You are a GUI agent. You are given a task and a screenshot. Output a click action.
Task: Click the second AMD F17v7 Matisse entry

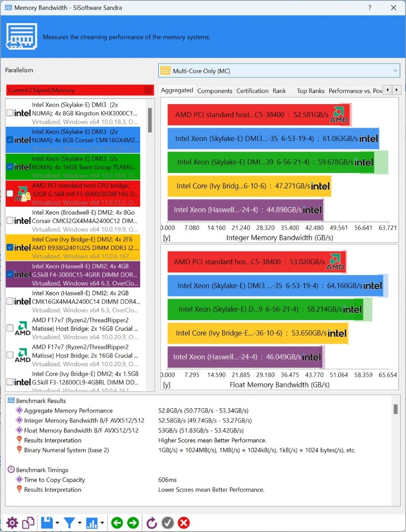click(x=73, y=355)
